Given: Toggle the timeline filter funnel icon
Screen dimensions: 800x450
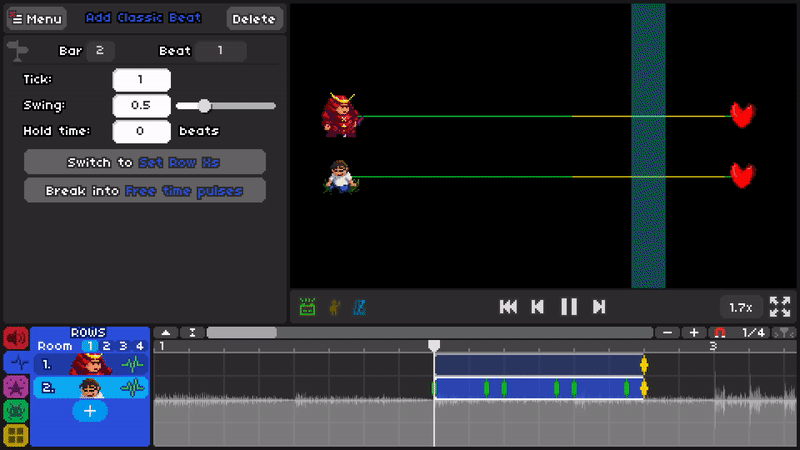Looking at the screenshot, I should pyautogui.click(x=786, y=332).
